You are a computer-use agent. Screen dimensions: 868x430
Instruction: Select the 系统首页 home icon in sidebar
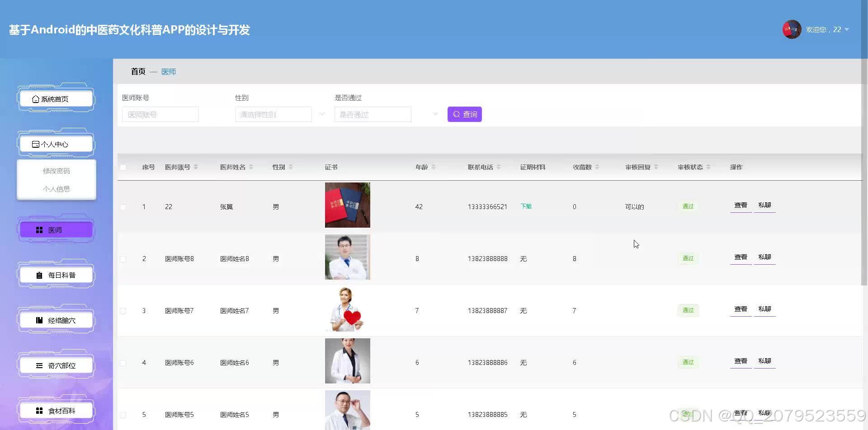click(36, 99)
